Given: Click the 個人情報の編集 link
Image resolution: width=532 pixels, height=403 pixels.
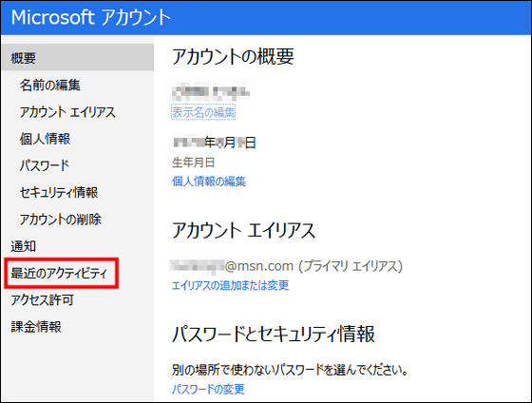Looking at the screenshot, I should coord(209,182).
